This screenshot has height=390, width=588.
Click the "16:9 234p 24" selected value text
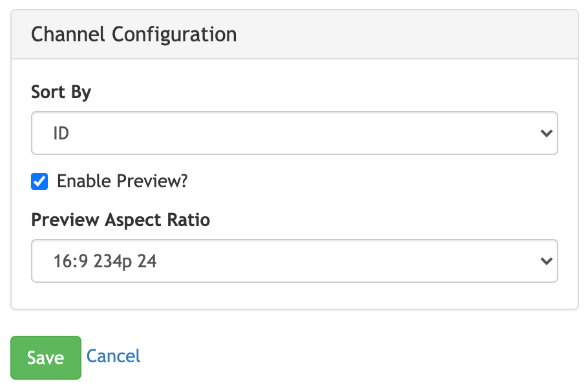[x=105, y=262]
